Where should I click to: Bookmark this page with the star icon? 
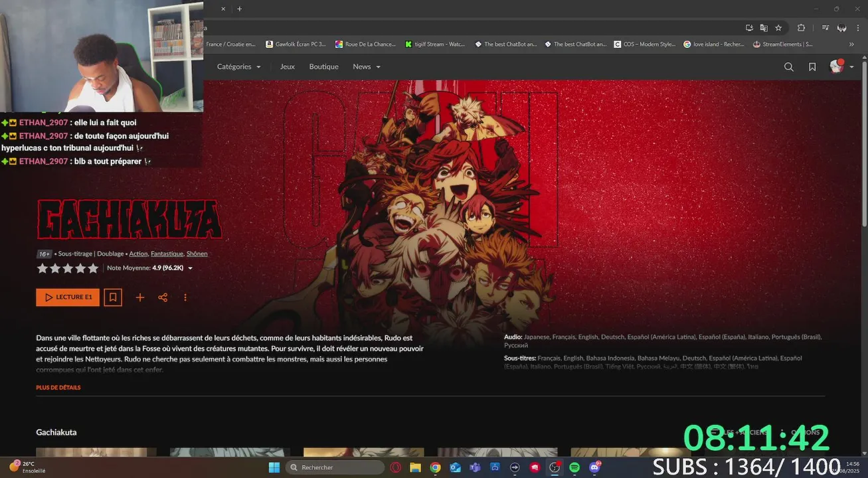(778, 28)
